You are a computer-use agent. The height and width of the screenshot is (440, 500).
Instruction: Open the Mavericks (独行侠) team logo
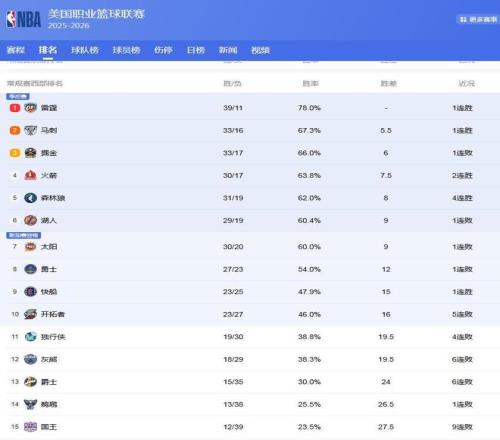coord(30,337)
